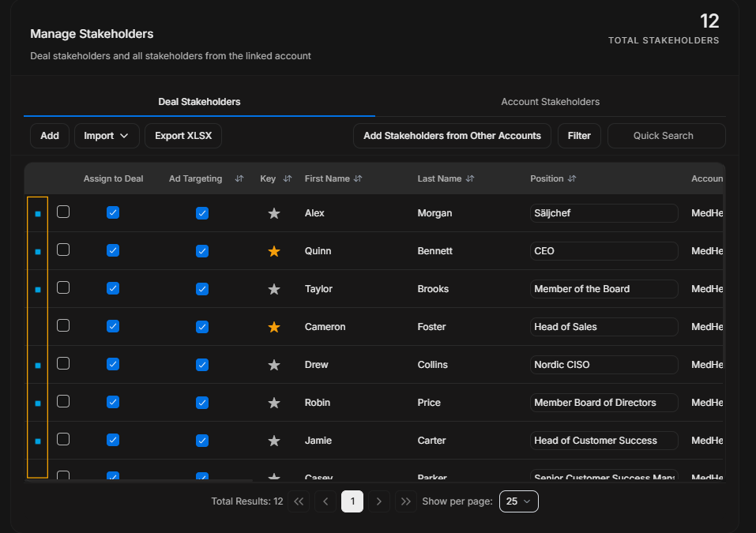The width and height of the screenshot is (756, 533).
Task: Uncheck Assign to Deal for Drew Collins
Action: 113,364
